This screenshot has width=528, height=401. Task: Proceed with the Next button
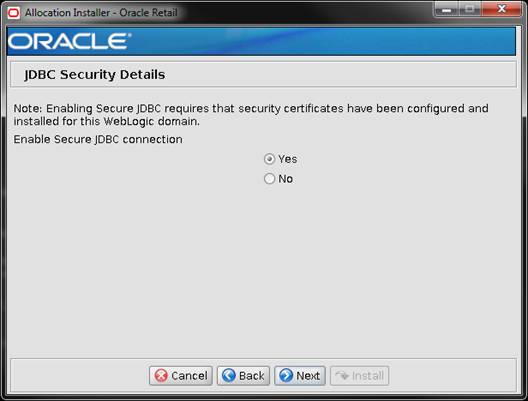click(300, 375)
